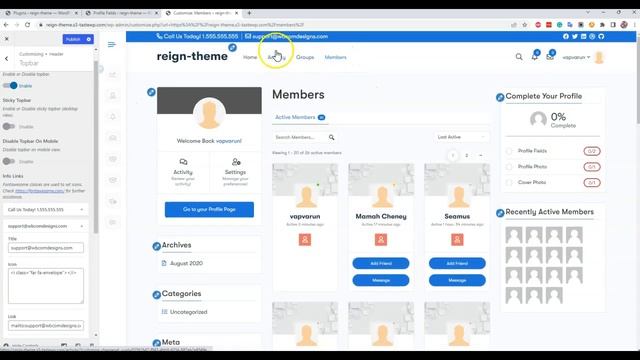Click the Profile Photo checklist item
640x360 pixels.
tap(553, 167)
